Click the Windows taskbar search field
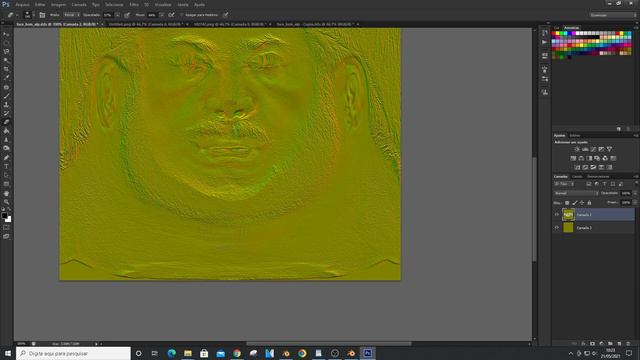 73,353
